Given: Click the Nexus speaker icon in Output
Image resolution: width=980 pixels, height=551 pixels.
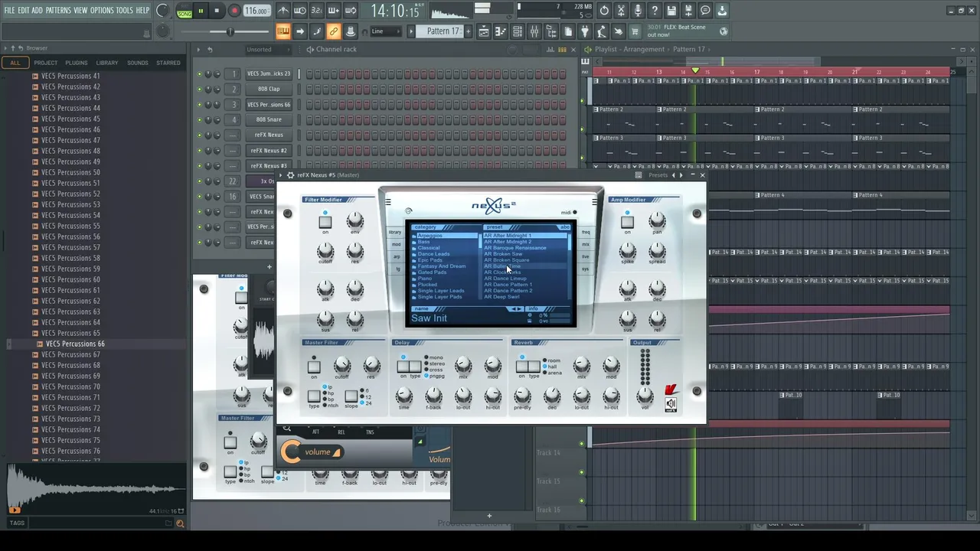Looking at the screenshot, I should (x=671, y=404).
